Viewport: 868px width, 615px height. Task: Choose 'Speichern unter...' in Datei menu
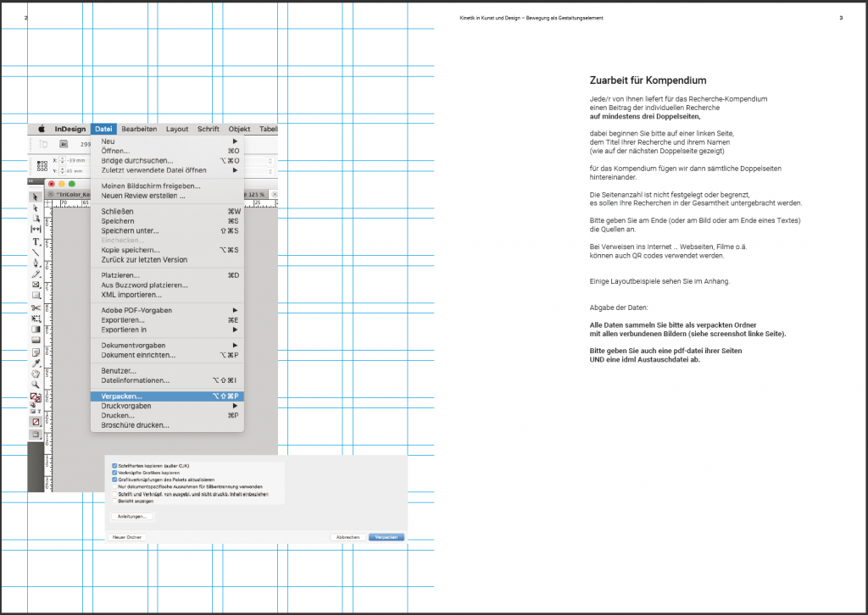[167, 230]
